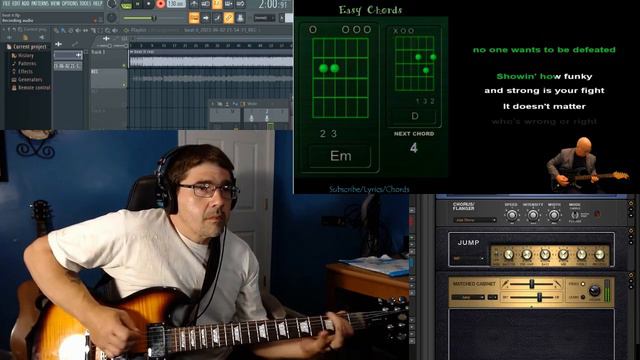
Task: Click the highlighted orange icon in the top toolbar row
Action: pos(217,4)
